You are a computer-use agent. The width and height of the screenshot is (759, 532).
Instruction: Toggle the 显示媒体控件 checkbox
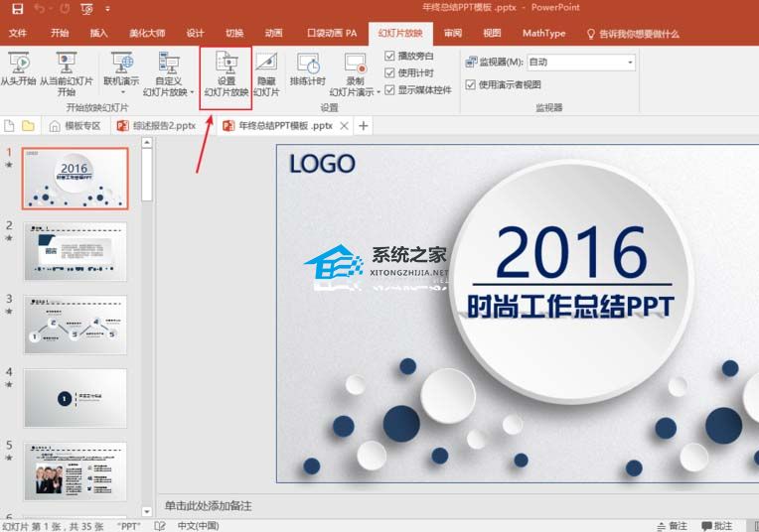coord(389,90)
